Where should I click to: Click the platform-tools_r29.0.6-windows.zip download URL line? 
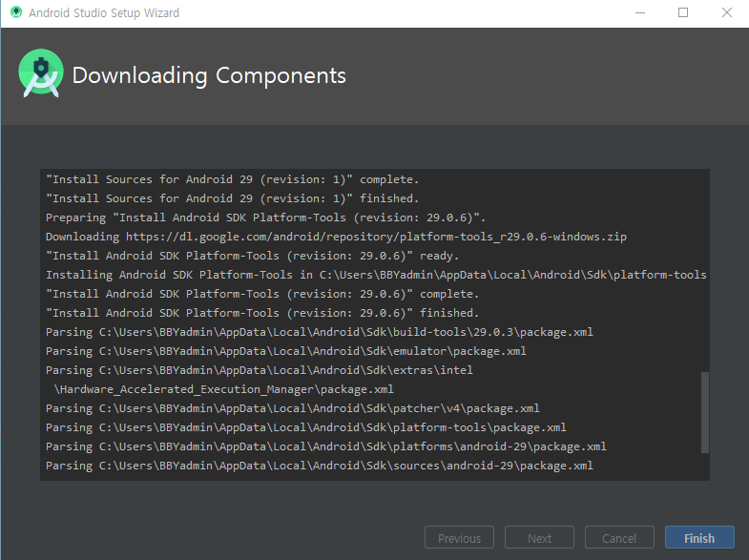[x=336, y=237]
